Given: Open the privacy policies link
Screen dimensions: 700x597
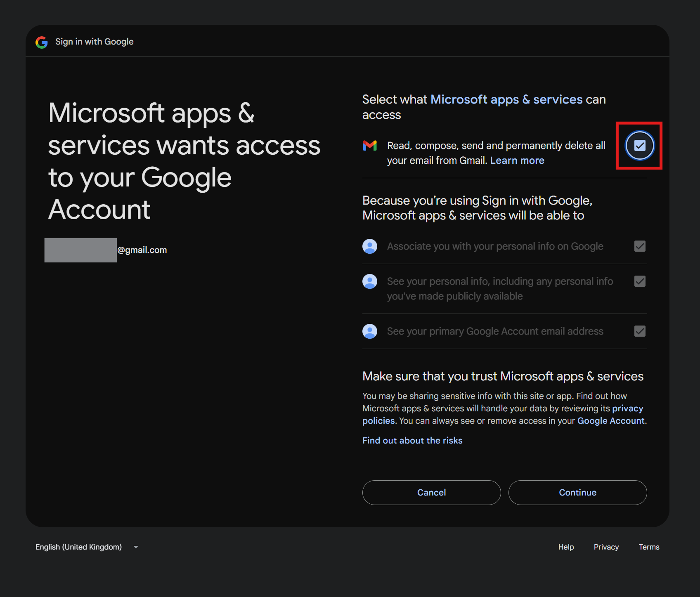Looking at the screenshot, I should tap(503, 415).
